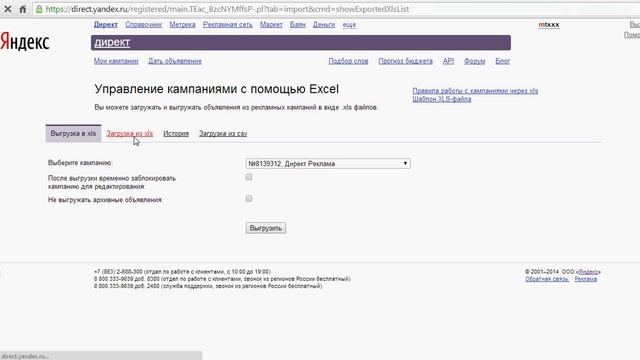Open Шаблон XLS-файла link
The width and height of the screenshot is (640, 360).
pos(442,99)
